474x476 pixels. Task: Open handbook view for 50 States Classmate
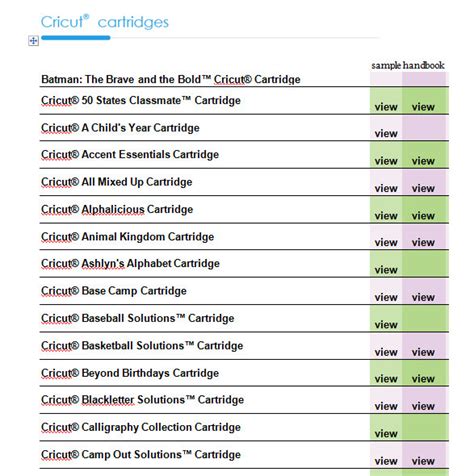[x=423, y=107]
